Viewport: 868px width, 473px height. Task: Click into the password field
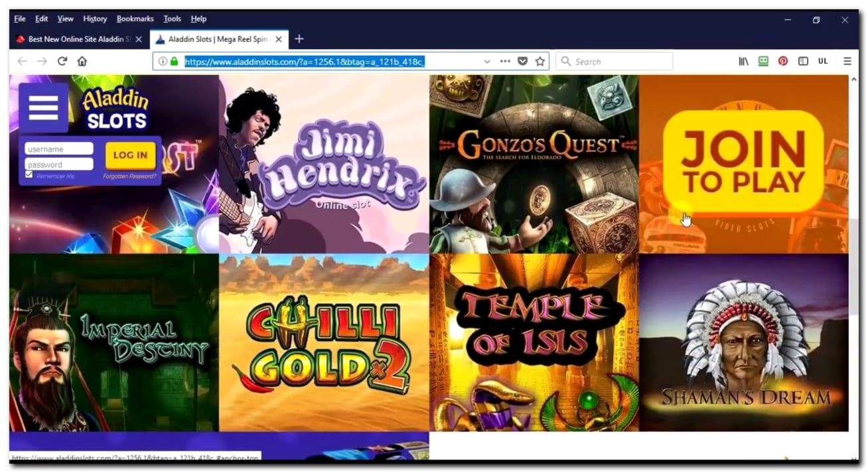tap(59, 164)
